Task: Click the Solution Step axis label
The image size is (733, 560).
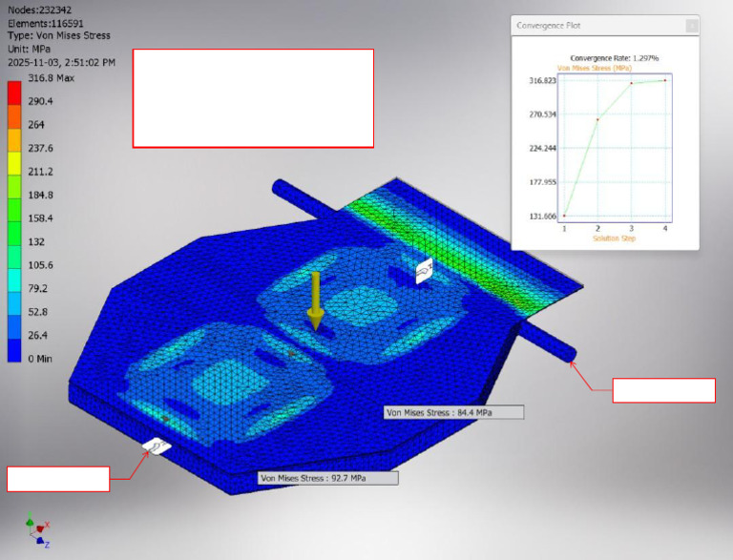Action: (x=615, y=239)
